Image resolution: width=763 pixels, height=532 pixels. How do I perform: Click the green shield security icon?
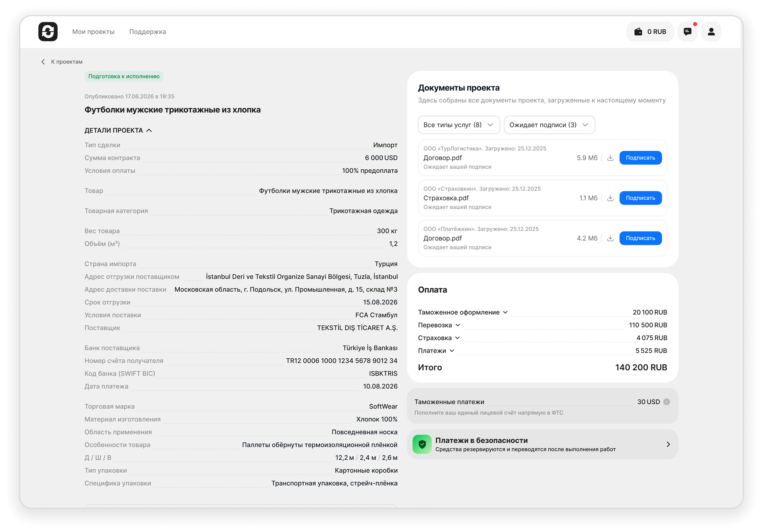tap(422, 444)
